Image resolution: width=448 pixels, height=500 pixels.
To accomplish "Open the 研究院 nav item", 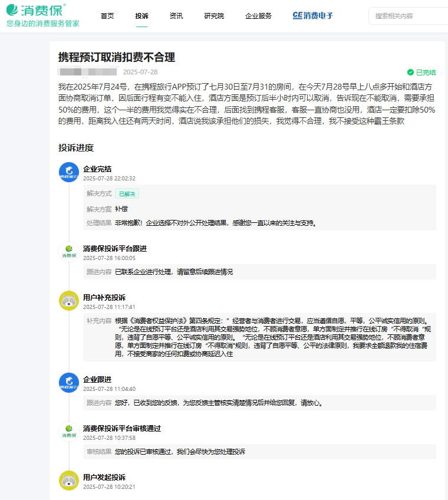I will click(x=214, y=15).
